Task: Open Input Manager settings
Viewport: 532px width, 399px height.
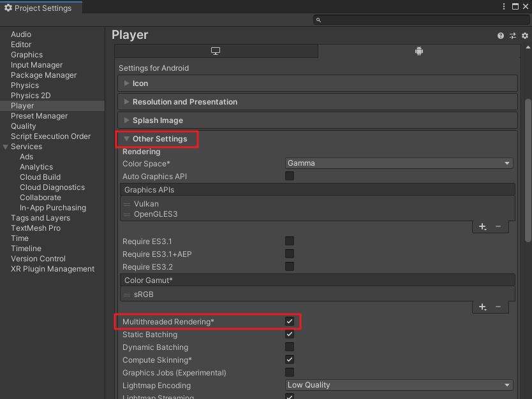Action: (x=36, y=65)
